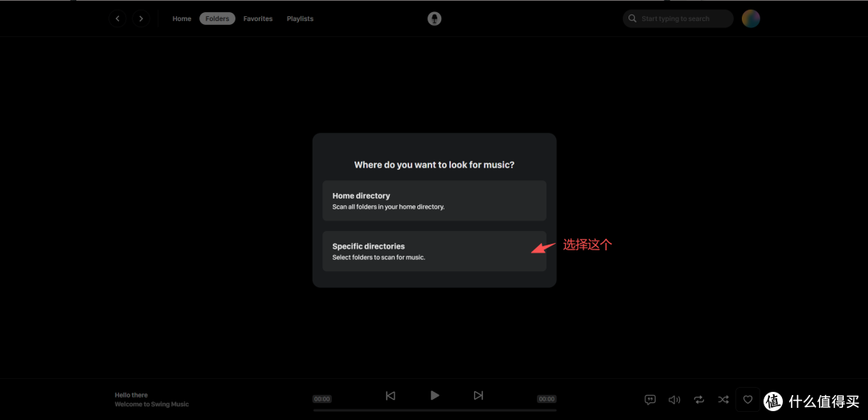Switch to the Folders tab

point(217,19)
